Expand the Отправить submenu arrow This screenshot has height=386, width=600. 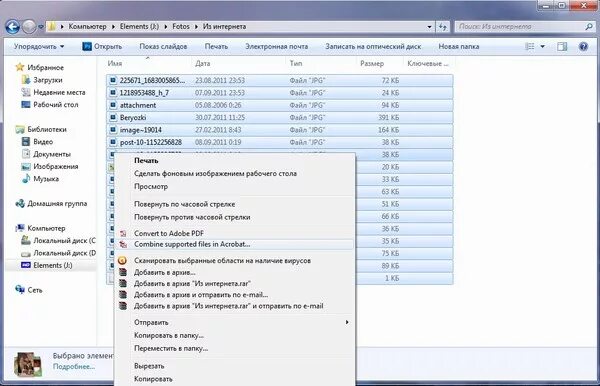347,322
